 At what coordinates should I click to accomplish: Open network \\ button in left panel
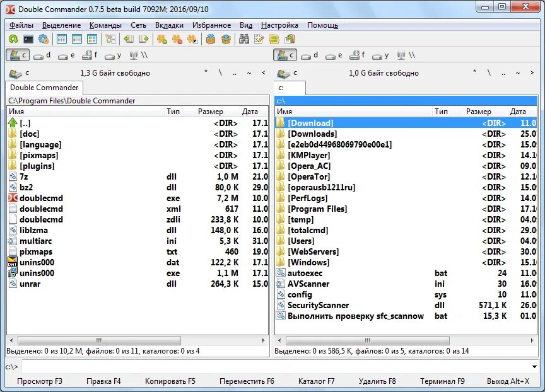(138, 55)
